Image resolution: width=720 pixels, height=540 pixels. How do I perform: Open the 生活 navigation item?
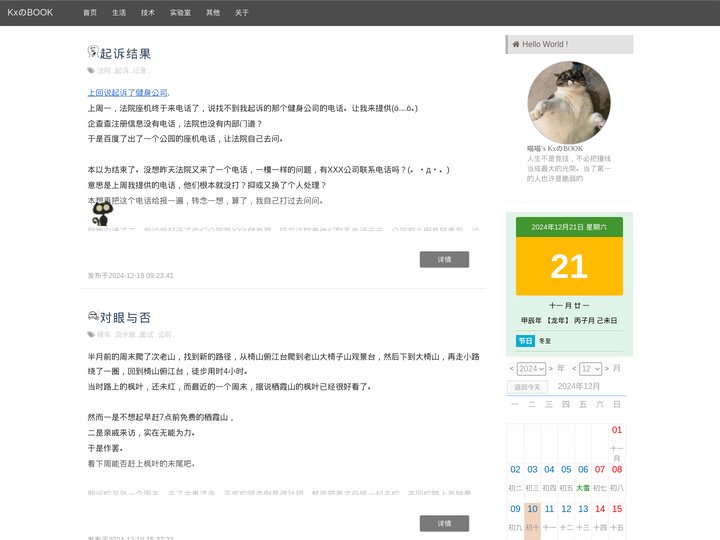[x=118, y=12]
